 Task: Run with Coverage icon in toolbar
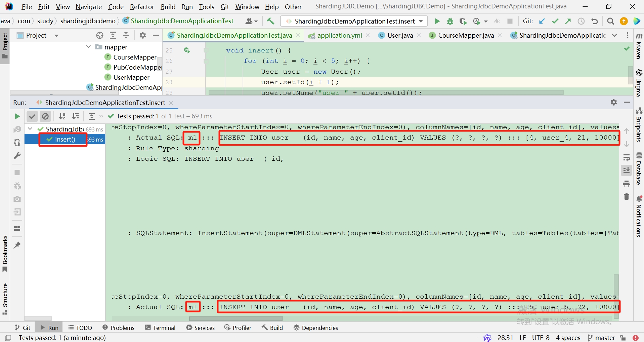click(463, 21)
